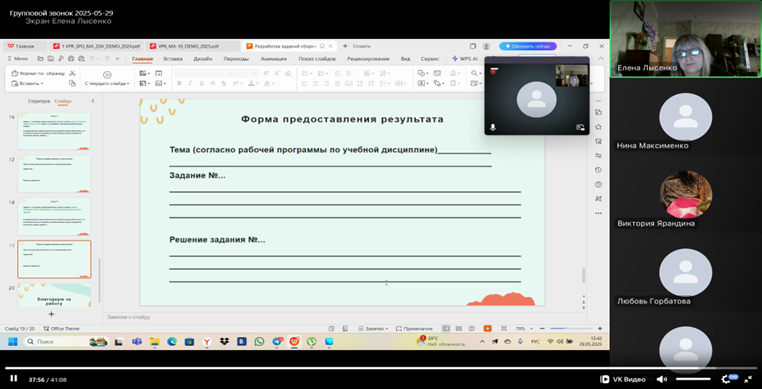The image size is (762, 389).
Task: Start slideshow from orange status bar icon
Action: coord(487,329)
